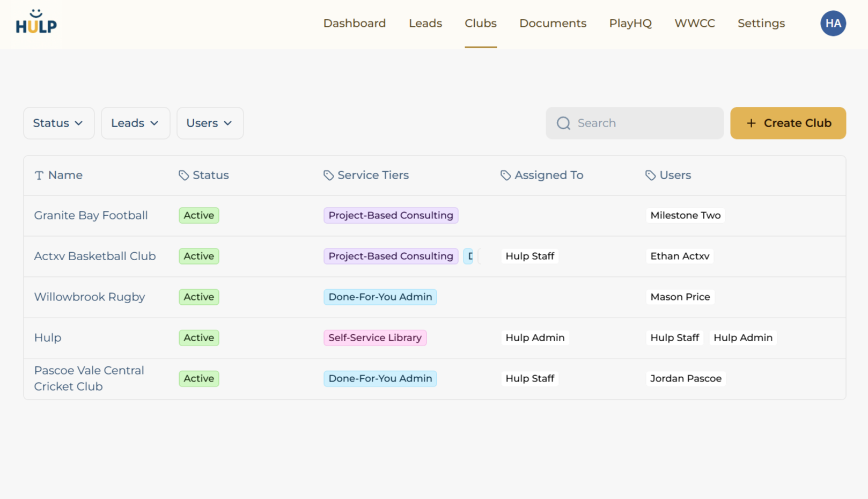The image size is (868, 499).
Task: Click Hulp Admin user tag in Hulp row
Action: (743, 337)
